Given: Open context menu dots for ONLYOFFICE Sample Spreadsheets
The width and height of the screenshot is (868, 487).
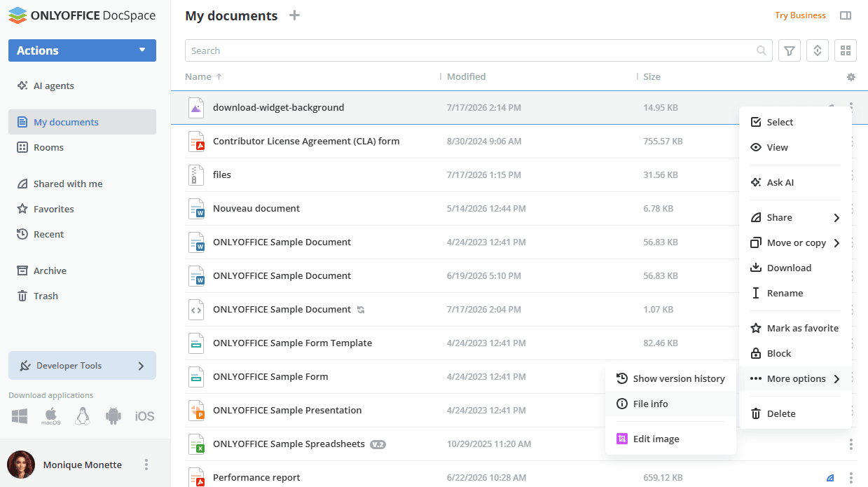Looking at the screenshot, I should tap(851, 444).
